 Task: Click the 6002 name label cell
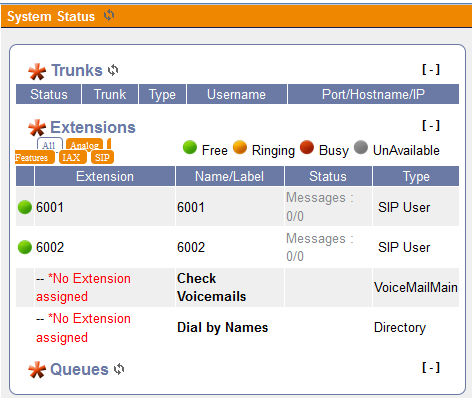click(230, 247)
